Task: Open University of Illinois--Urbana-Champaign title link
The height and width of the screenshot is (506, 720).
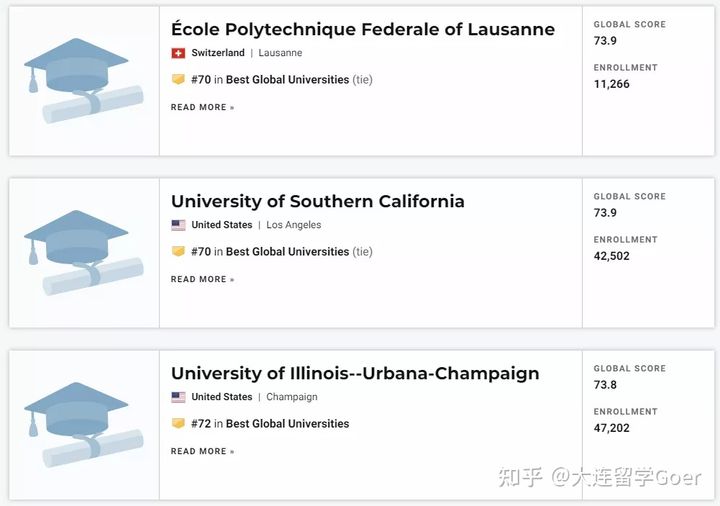Action: click(355, 374)
